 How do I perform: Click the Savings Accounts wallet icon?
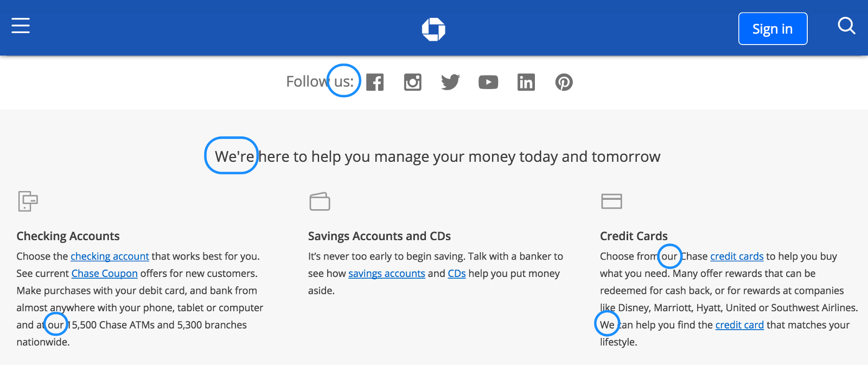pos(320,201)
